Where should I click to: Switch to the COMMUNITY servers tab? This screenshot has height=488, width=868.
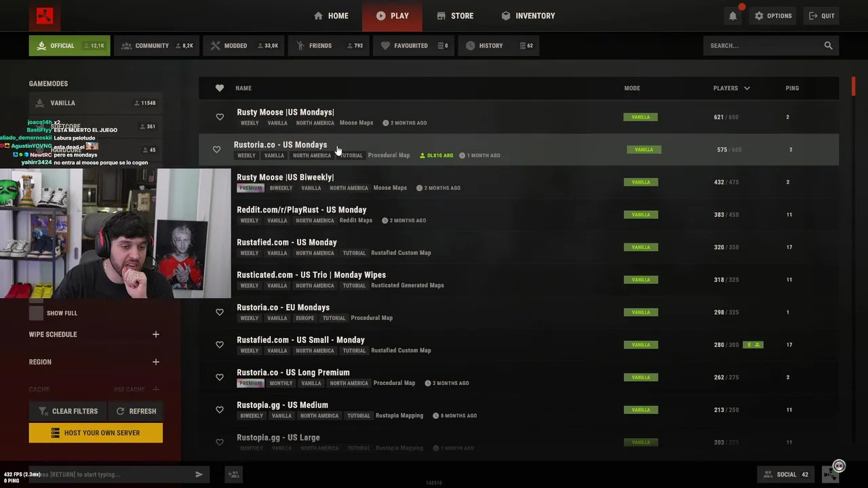[157, 45]
